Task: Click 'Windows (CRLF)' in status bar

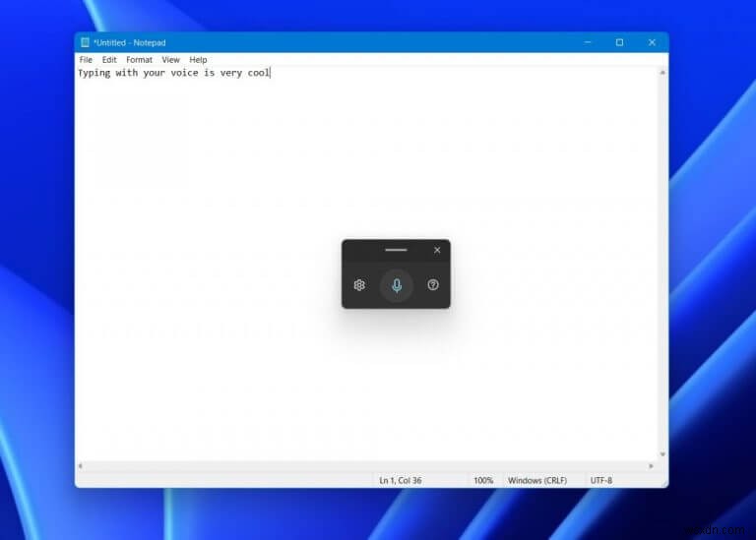Action: tap(537, 480)
